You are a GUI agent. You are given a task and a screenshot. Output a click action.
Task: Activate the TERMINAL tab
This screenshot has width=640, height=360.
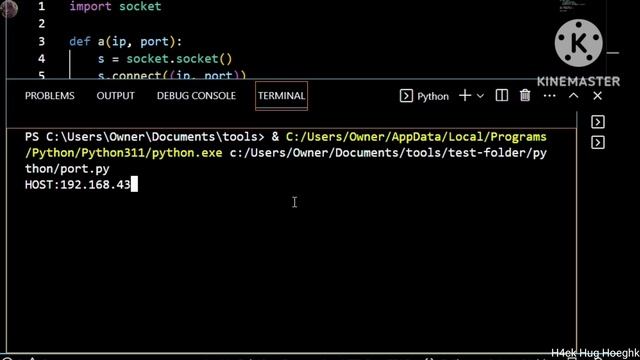tap(281, 96)
